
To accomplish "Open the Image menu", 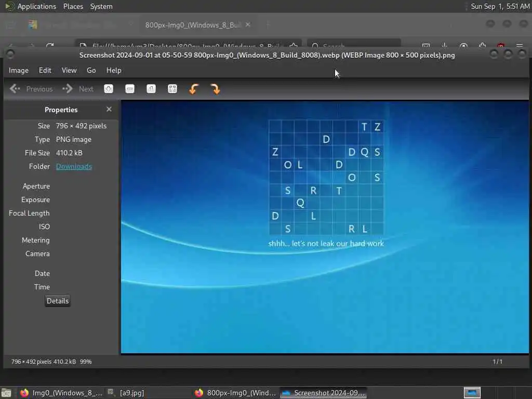I will 19,70.
